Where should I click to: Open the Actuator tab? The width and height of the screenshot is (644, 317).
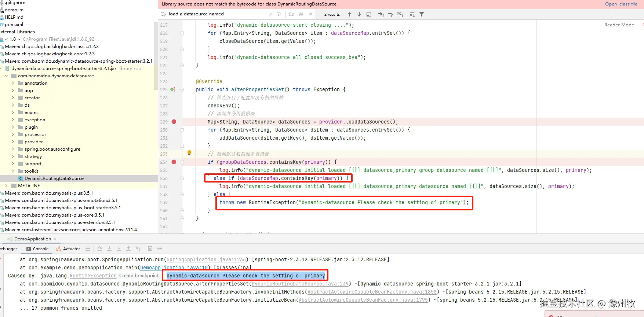tap(68, 249)
